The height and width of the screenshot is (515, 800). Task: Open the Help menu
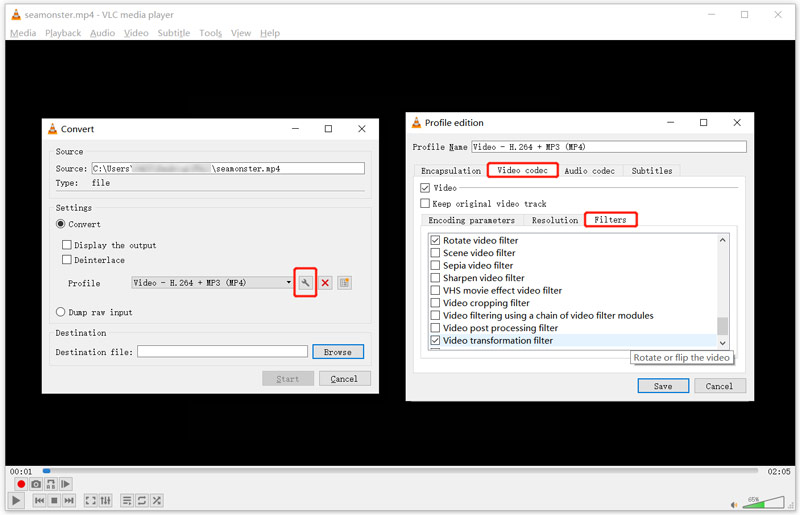270,33
